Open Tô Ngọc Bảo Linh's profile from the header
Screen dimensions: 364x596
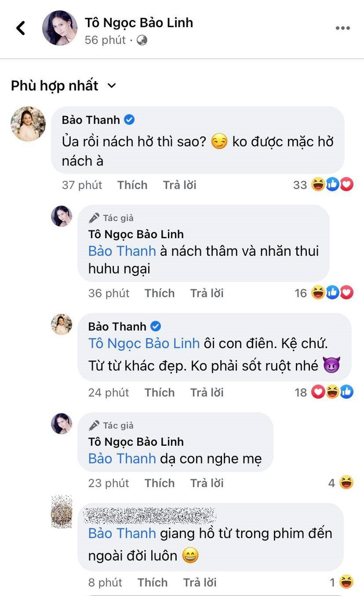pos(139,22)
